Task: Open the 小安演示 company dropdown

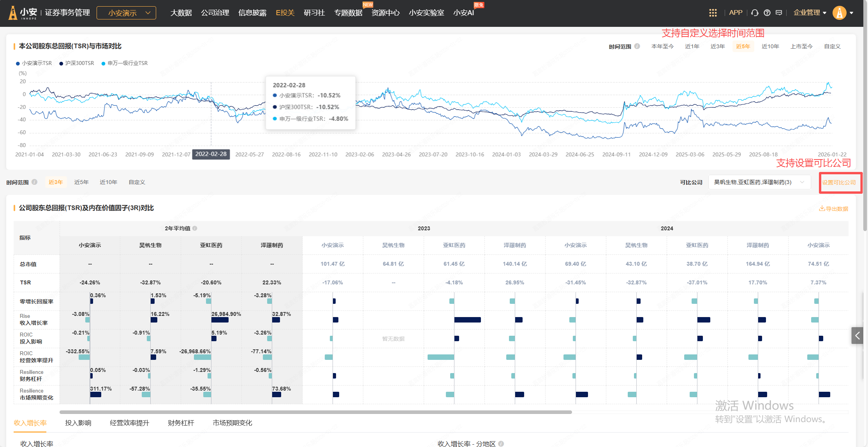Action: (x=126, y=13)
